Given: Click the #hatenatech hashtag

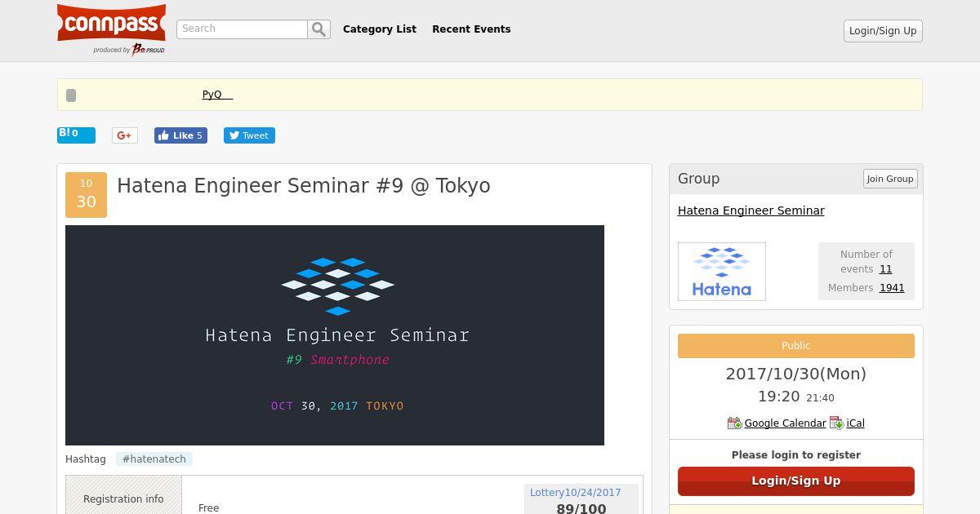Looking at the screenshot, I should pyautogui.click(x=154, y=459).
